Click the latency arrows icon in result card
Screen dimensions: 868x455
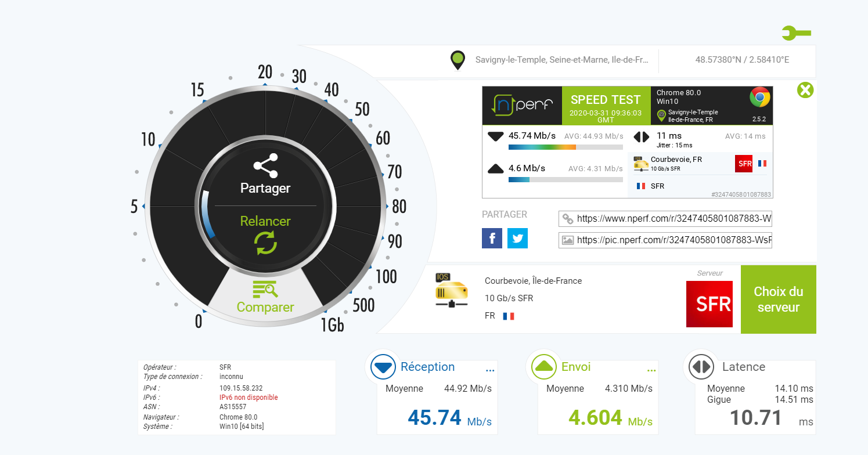pyautogui.click(x=641, y=137)
